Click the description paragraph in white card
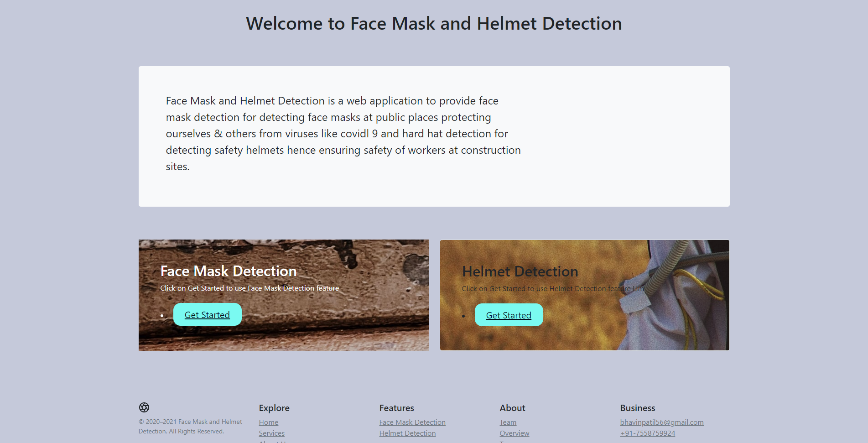Image resolution: width=868 pixels, height=443 pixels. tap(343, 134)
